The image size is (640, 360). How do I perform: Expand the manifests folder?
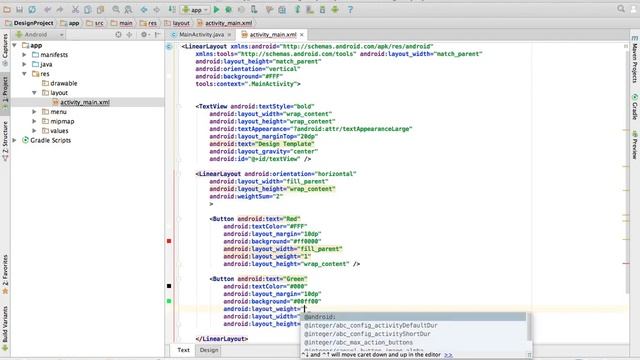[x=24, y=55]
